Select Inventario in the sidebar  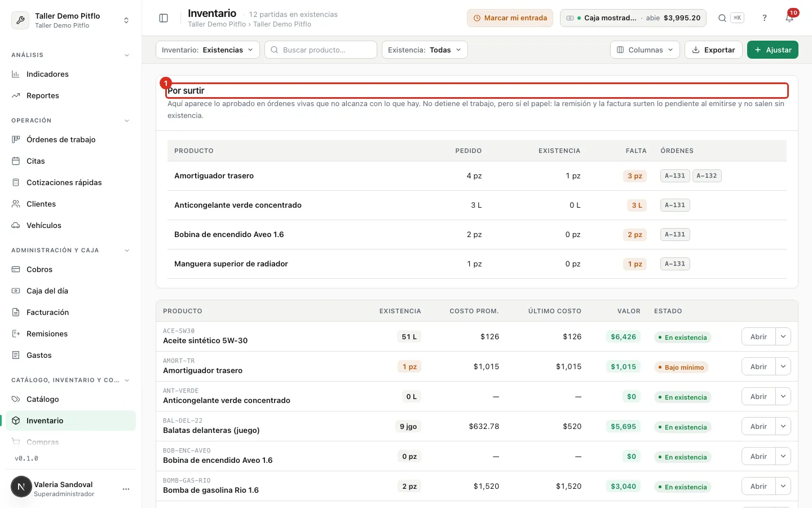(x=70, y=421)
